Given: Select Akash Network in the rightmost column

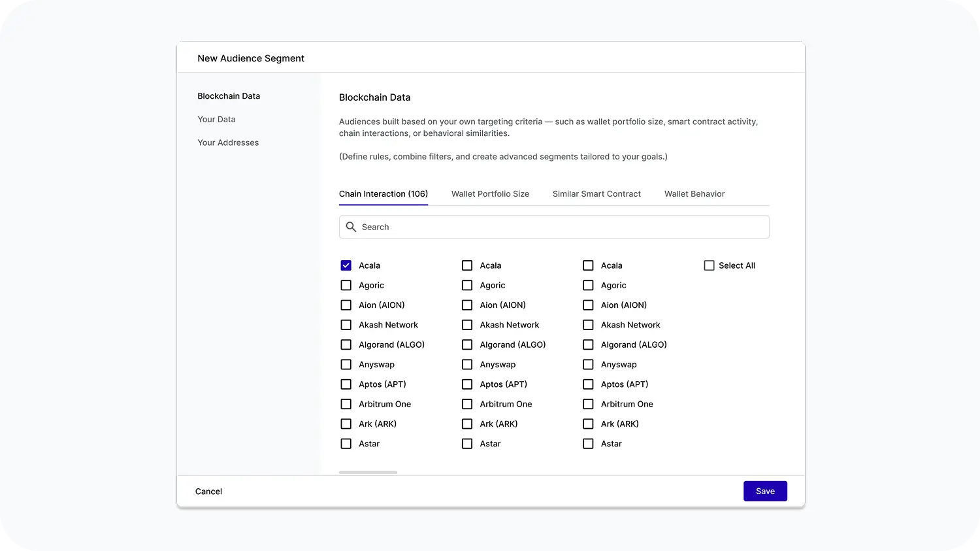Looking at the screenshot, I should pyautogui.click(x=588, y=325).
